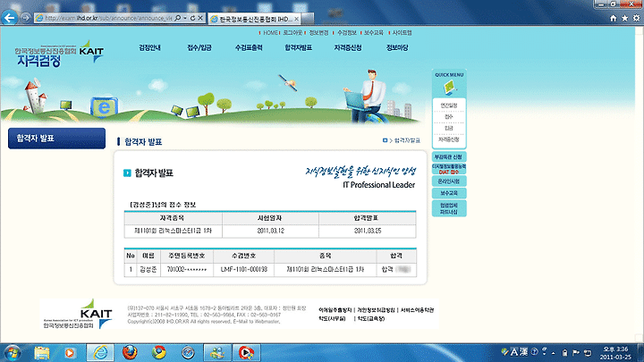
Task: Click the 협력업체 파트너십 button
Action: pyautogui.click(x=449, y=208)
